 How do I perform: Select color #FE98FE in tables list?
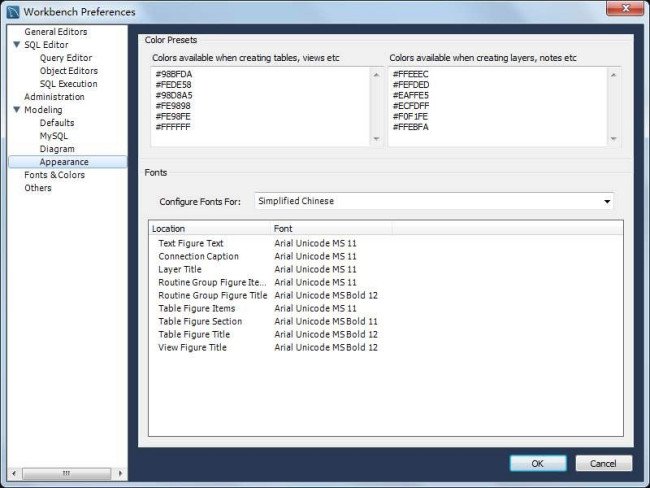[x=173, y=117]
